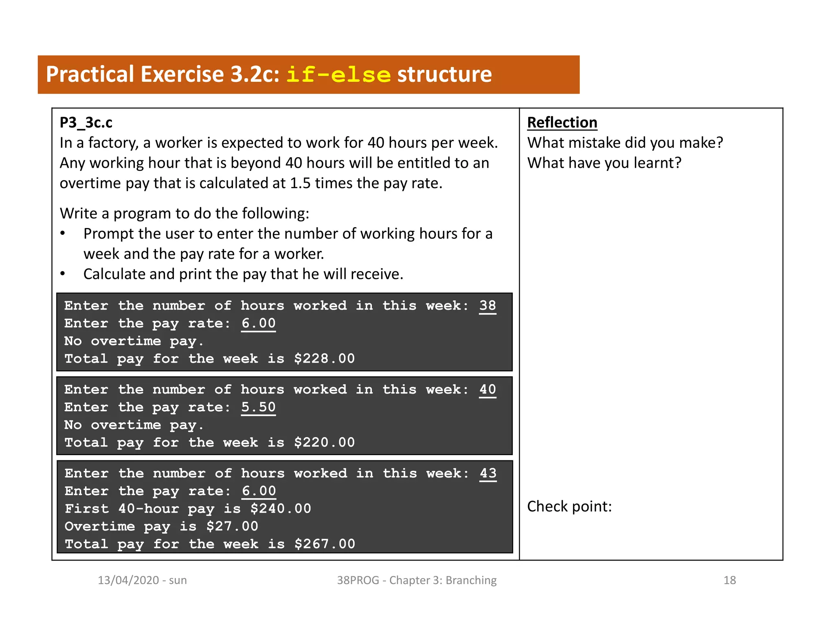834x644 pixels.
Task: Click slide page number 18
Action: point(729,580)
